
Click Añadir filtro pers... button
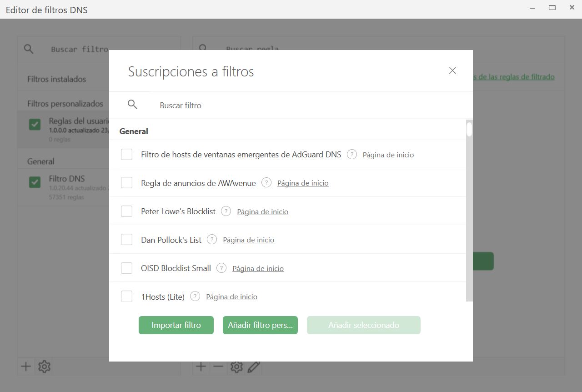point(260,325)
